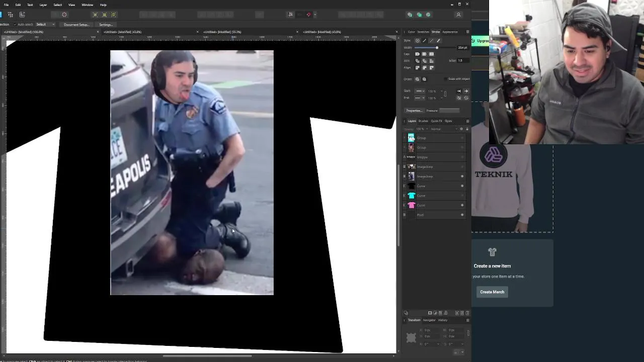Set stroke join to round

(417, 61)
